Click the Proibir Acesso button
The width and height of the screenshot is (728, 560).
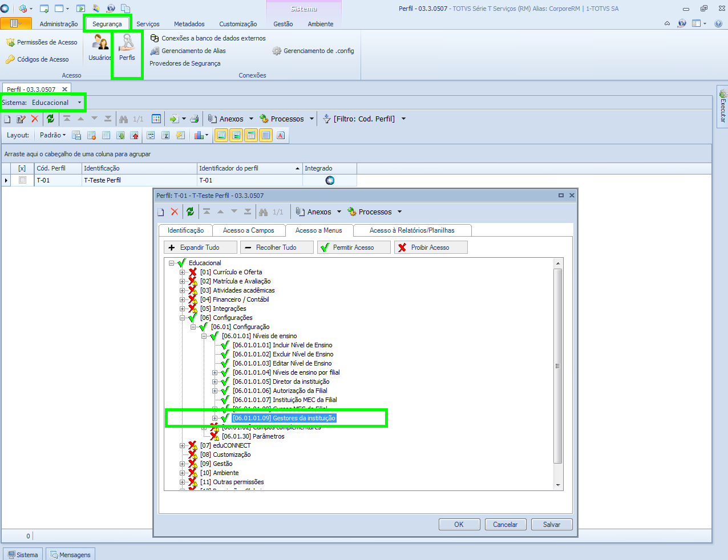pos(431,247)
